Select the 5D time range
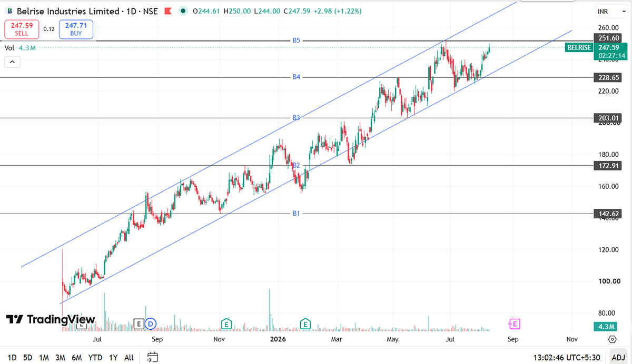 [28, 358]
